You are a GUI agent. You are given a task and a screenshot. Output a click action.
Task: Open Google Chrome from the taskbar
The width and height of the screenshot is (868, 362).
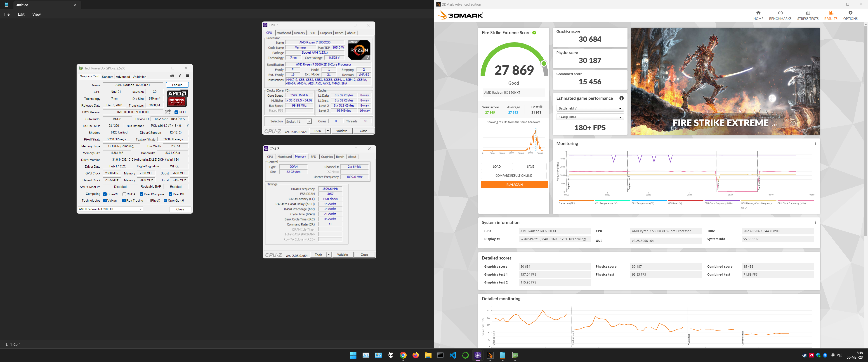[x=403, y=355]
